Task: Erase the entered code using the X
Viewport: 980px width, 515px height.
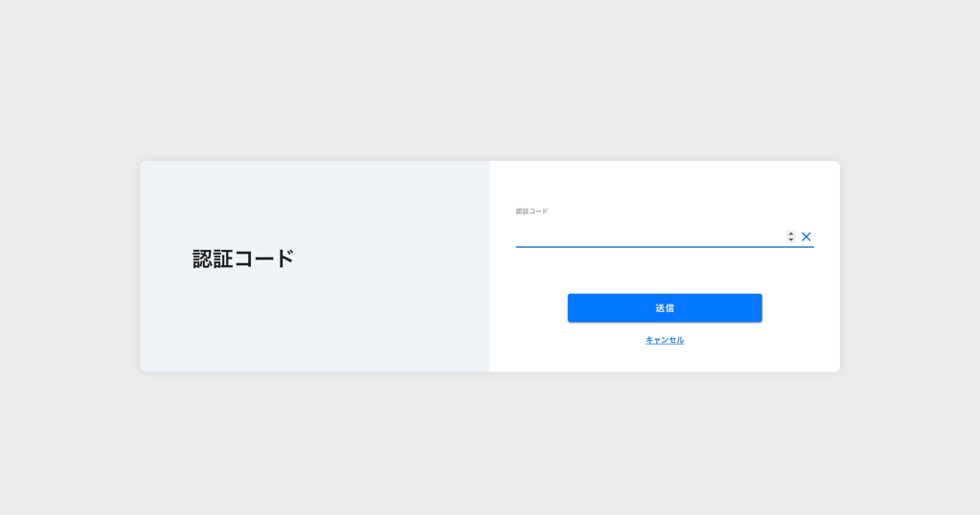Action: pos(806,236)
